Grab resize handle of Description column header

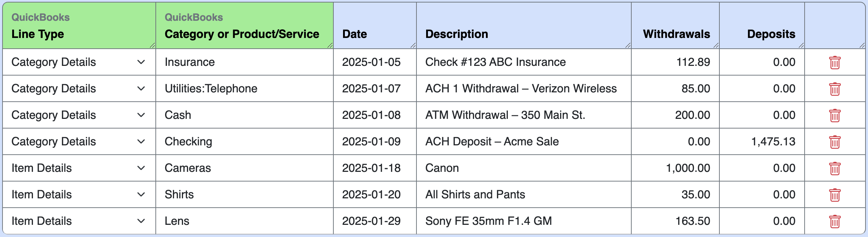627,45
